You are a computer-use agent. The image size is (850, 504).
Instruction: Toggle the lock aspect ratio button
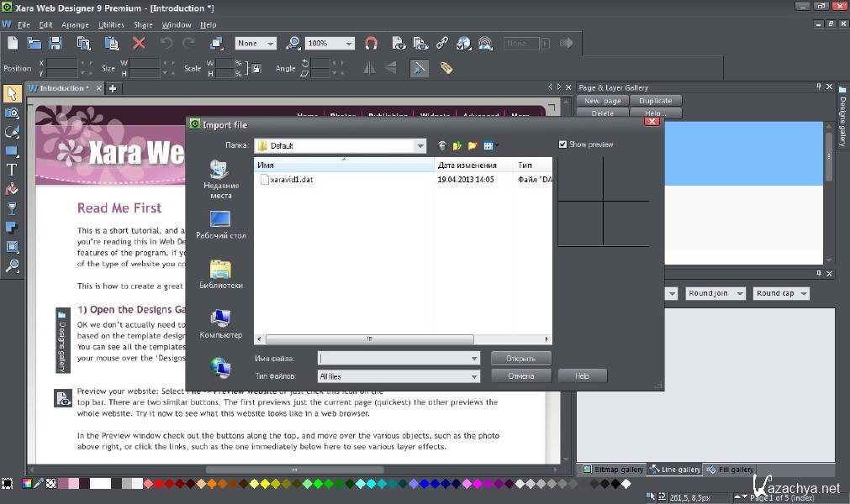point(256,68)
